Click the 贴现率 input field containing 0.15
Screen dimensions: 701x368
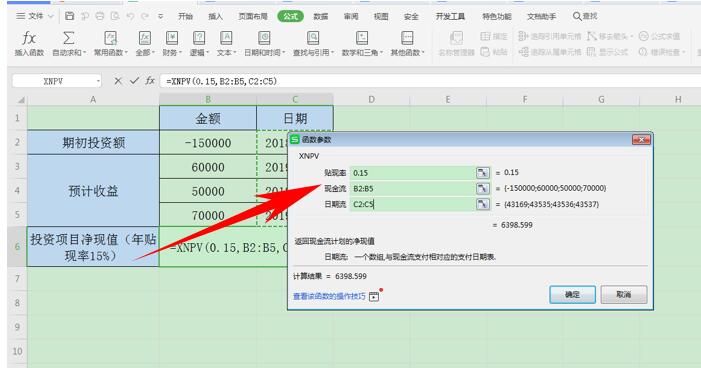(412, 173)
